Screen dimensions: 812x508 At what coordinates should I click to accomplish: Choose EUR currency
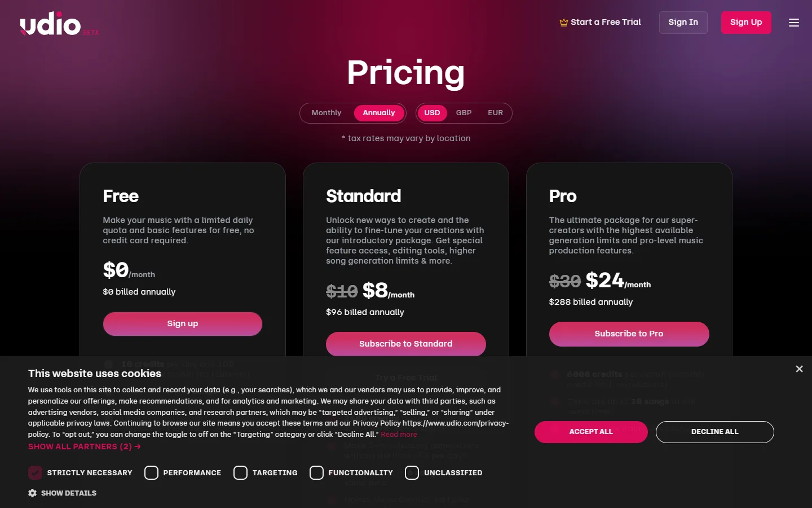[x=495, y=113]
